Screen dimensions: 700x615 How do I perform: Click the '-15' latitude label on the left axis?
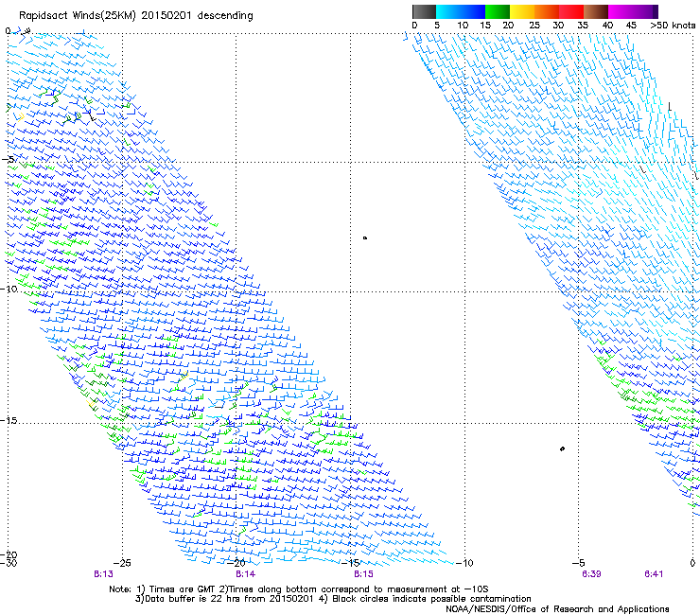[x=9, y=421]
